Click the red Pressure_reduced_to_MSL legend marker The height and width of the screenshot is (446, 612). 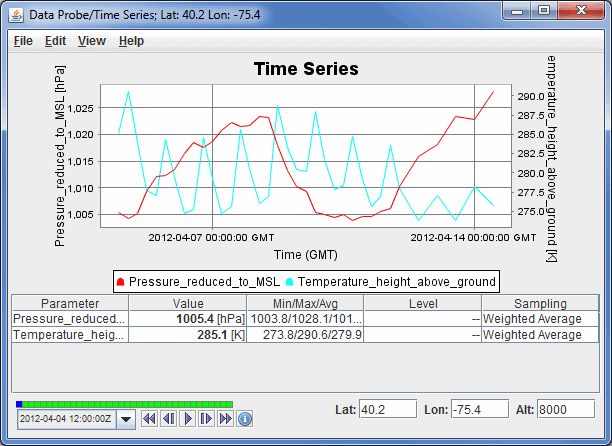click(120, 282)
